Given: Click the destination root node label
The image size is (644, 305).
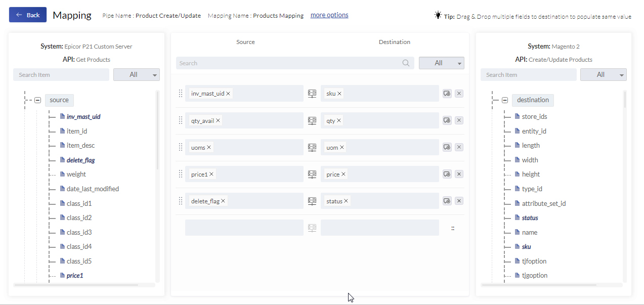Looking at the screenshot, I should click(533, 100).
